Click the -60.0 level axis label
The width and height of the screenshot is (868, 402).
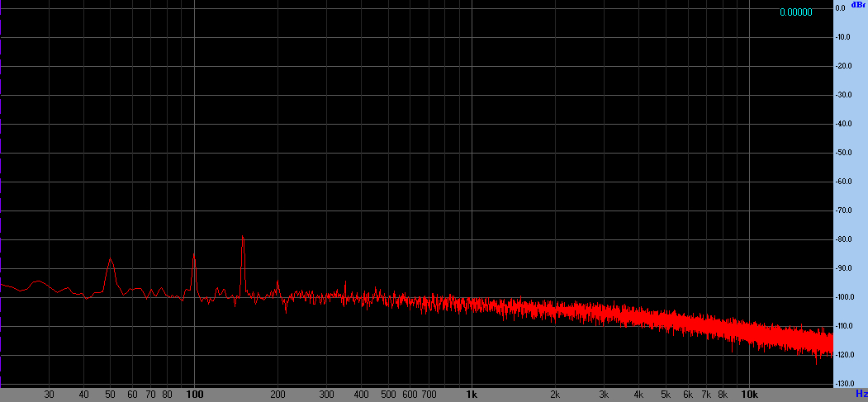click(x=842, y=182)
